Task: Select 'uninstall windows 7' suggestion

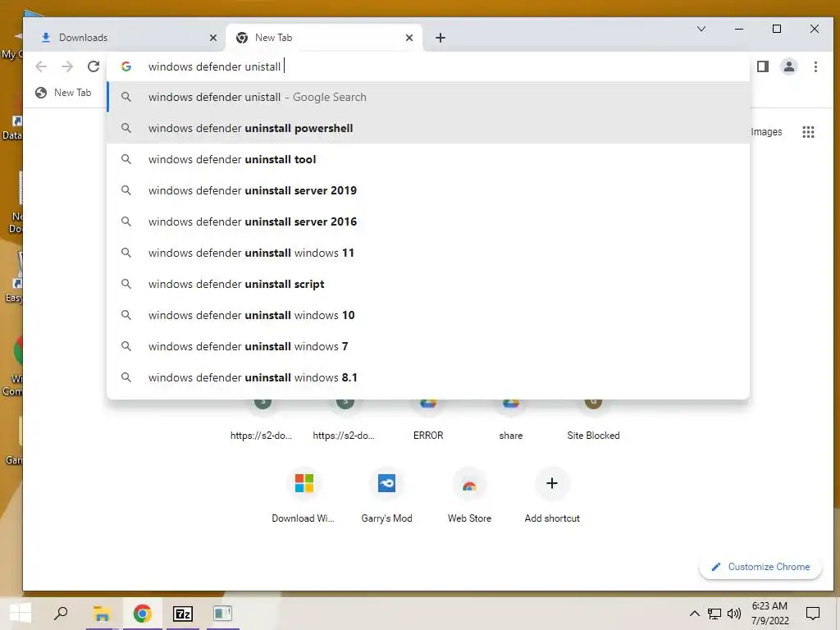Action: (x=428, y=346)
